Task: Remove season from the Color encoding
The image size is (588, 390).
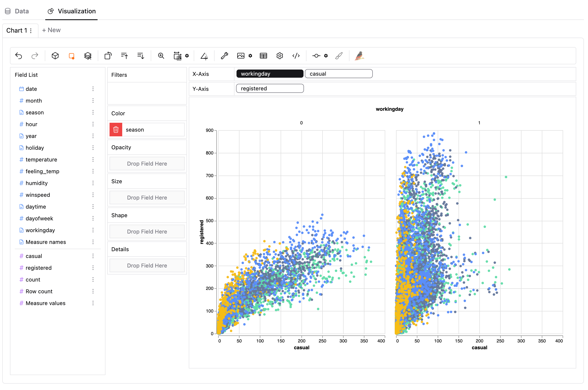Action: pyautogui.click(x=116, y=129)
